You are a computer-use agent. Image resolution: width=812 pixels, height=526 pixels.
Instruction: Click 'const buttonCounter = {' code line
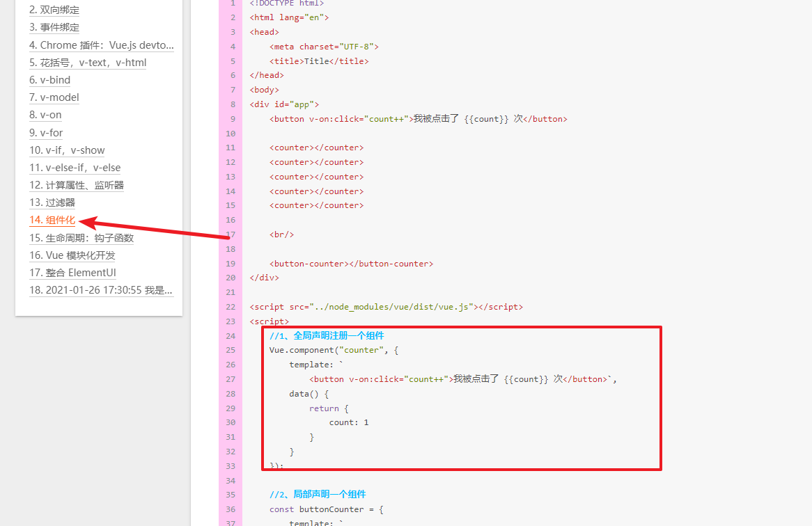(x=326, y=509)
